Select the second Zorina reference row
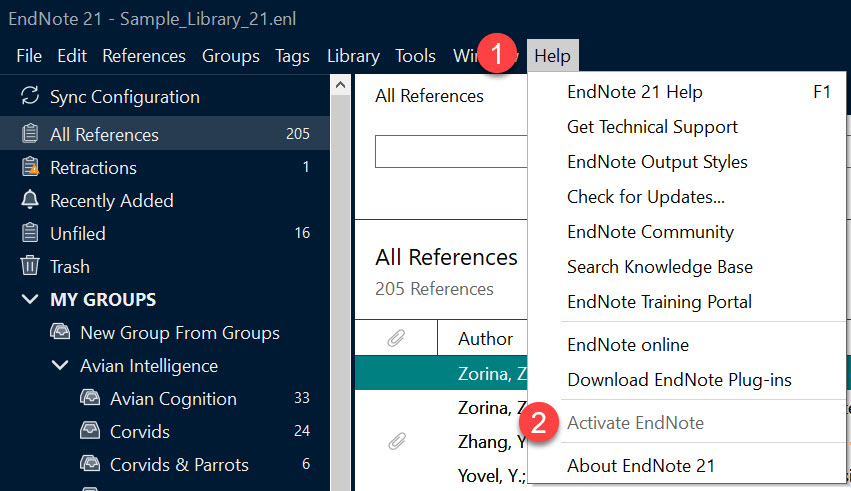 click(441, 407)
